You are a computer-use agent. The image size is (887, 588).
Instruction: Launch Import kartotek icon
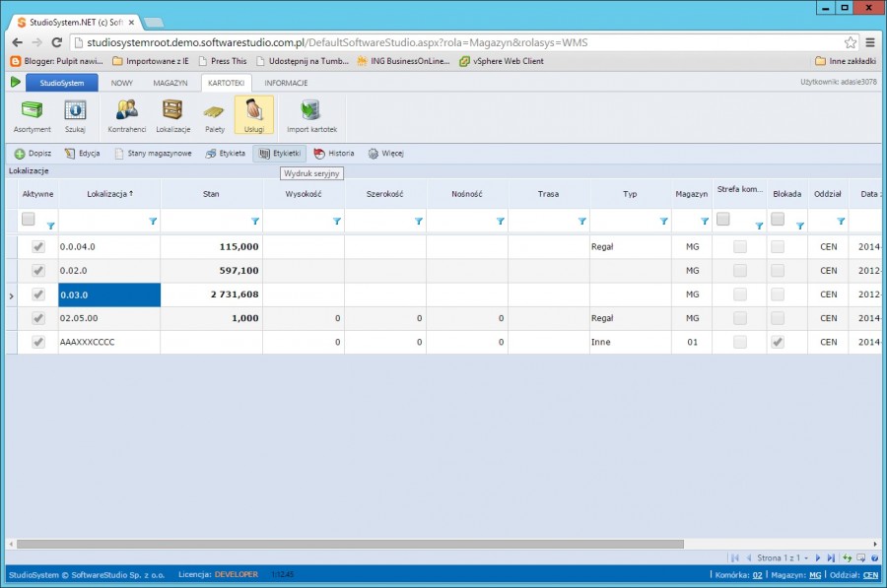(311, 116)
